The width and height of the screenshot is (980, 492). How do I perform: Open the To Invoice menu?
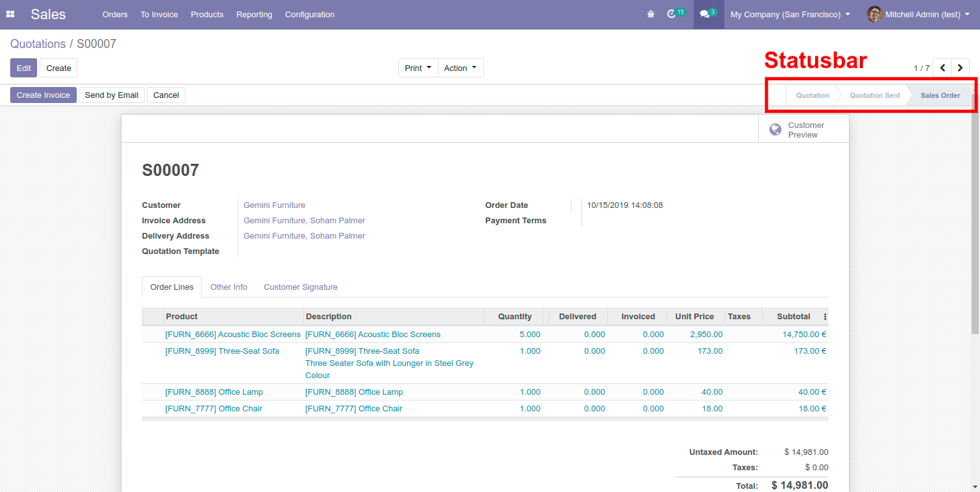tap(159, 14)
